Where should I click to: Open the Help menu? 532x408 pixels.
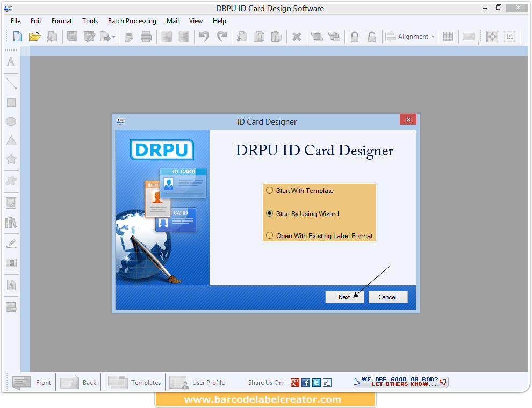(220, 21)
